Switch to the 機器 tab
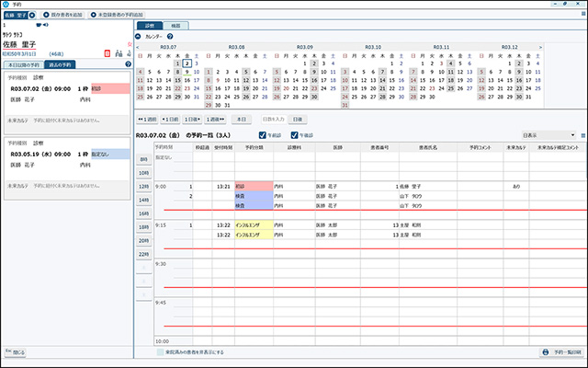588x368 pixels. tap(175, 26)
